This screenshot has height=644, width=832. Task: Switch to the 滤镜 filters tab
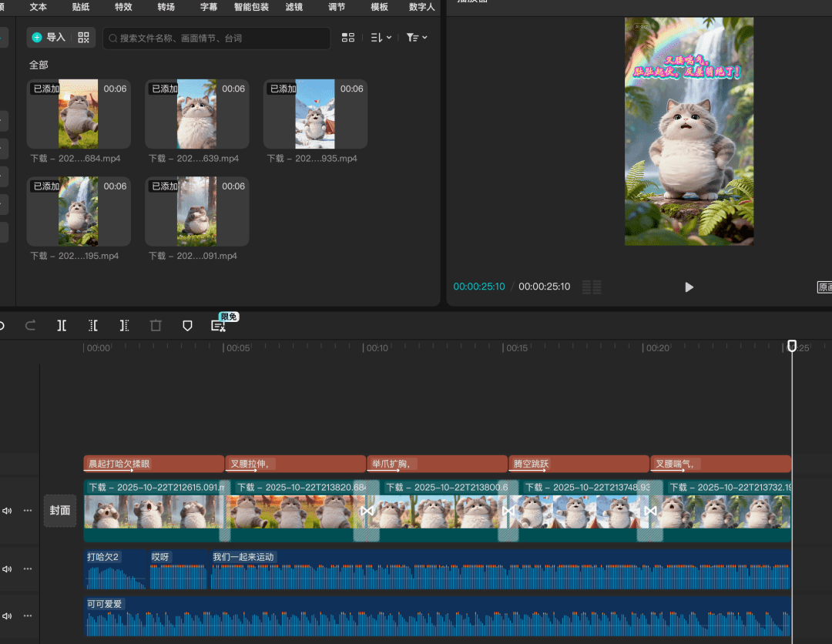pos(294,7)
